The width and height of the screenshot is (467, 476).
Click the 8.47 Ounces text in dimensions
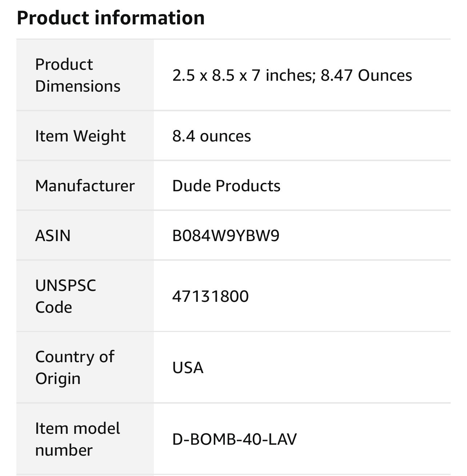tap(366, 75)
